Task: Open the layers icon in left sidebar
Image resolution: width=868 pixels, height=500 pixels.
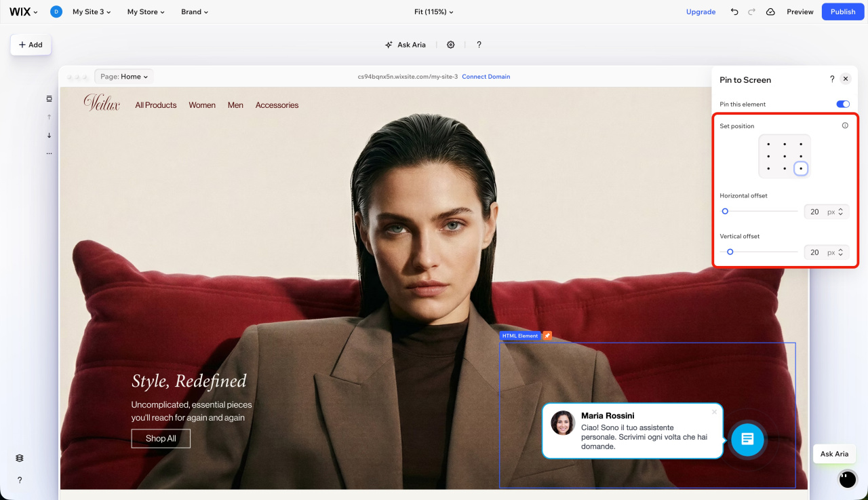Action: tap(20, 458)
